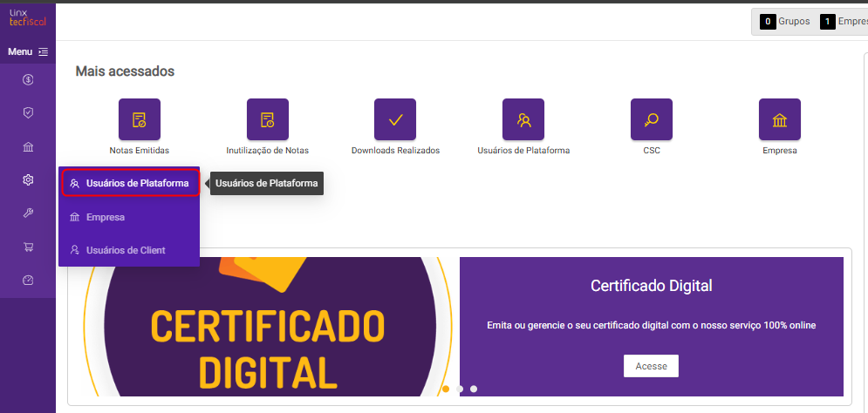Open the wrench tools sidebar menu
Screen dimensions: 868x413
click(x=28, y=213)
